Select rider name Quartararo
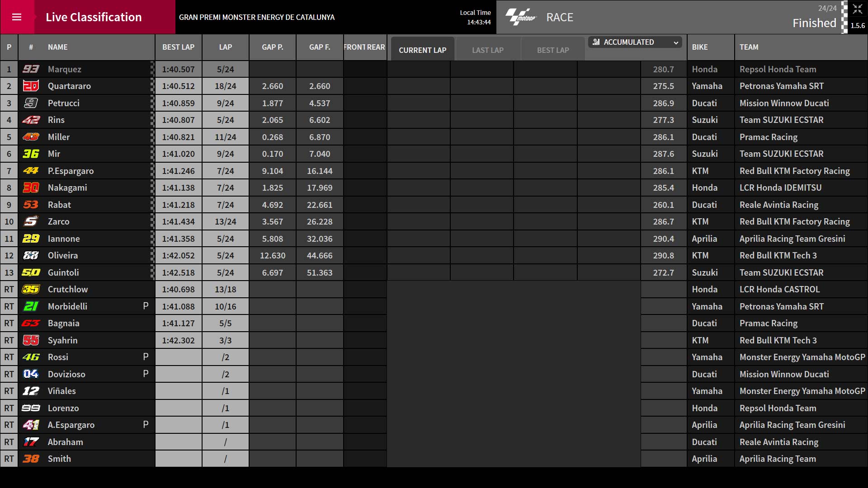 click(69, 86)
